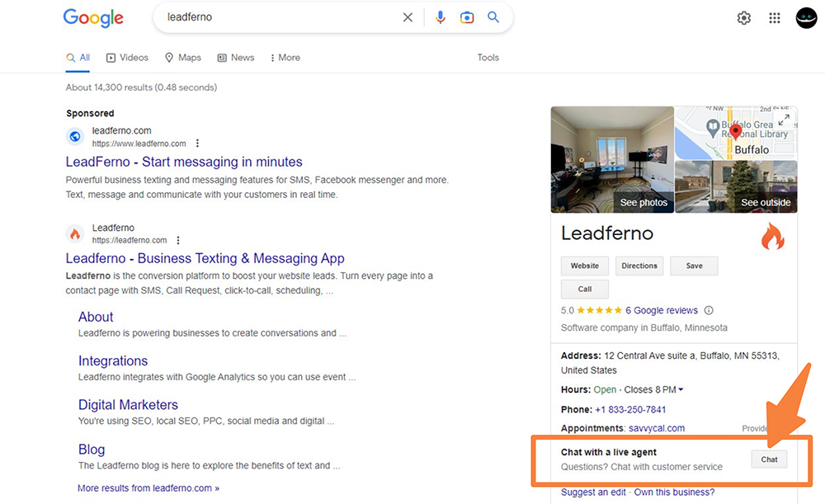Open the See outside street view thumbnail
This screenshot has height=504, width=825.
[x=736, y=186]
